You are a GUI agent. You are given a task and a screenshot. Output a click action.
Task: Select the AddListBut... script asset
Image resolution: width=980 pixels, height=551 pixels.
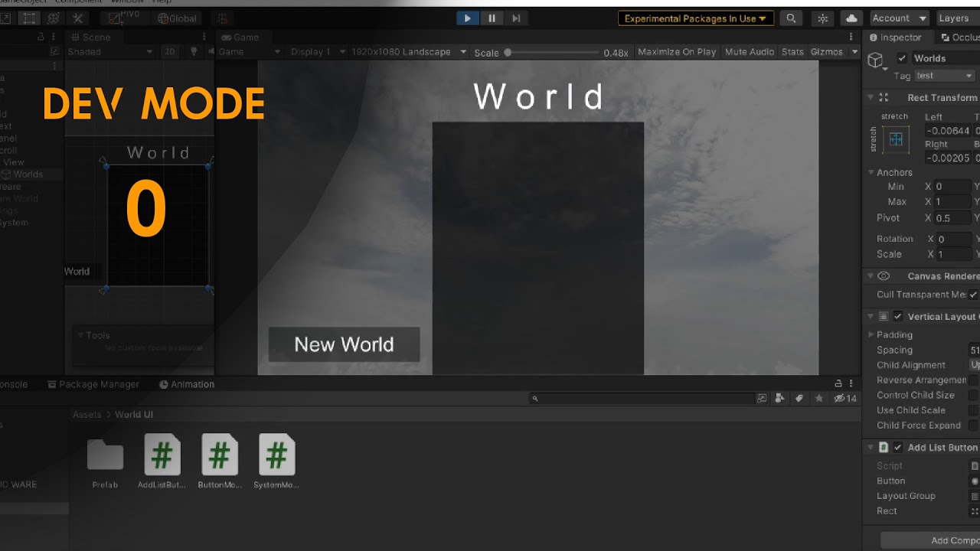coord(162,463)
